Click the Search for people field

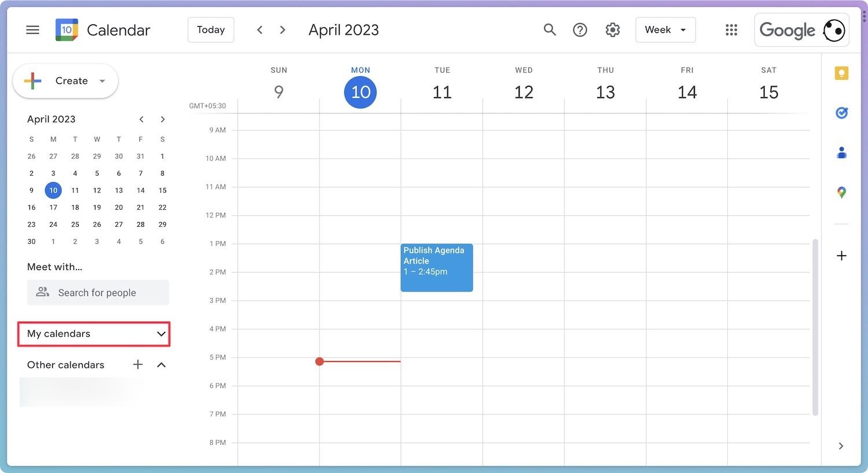click(98, 293)
